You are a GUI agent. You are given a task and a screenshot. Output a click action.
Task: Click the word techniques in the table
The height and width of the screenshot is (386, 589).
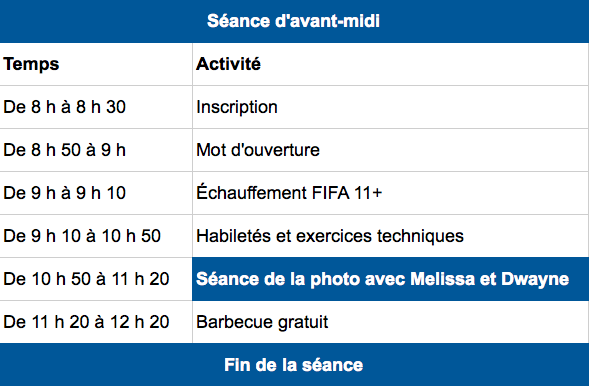pyautogui.click(x=420, y=237)
